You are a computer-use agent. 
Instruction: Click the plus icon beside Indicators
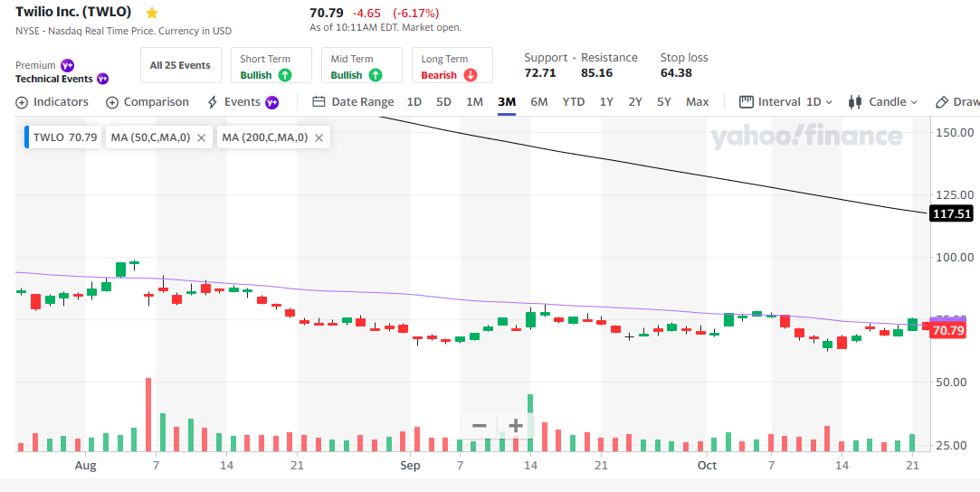point(22,102)
